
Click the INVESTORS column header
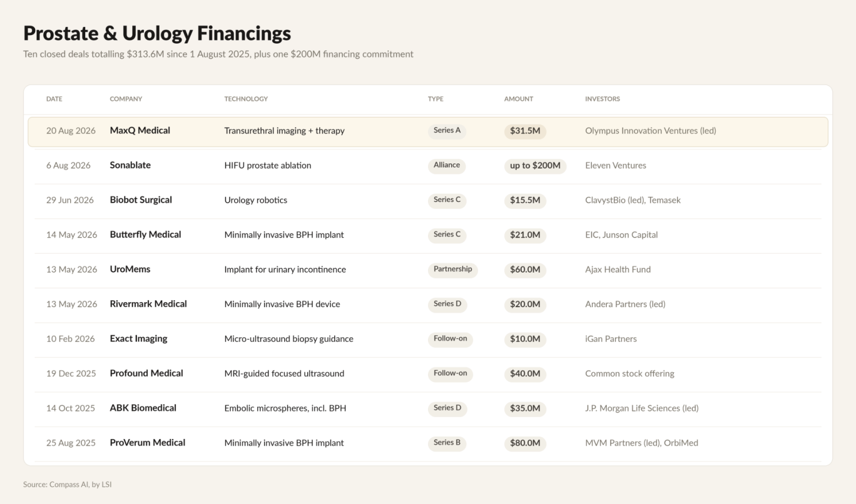click(x=602, y=99)
